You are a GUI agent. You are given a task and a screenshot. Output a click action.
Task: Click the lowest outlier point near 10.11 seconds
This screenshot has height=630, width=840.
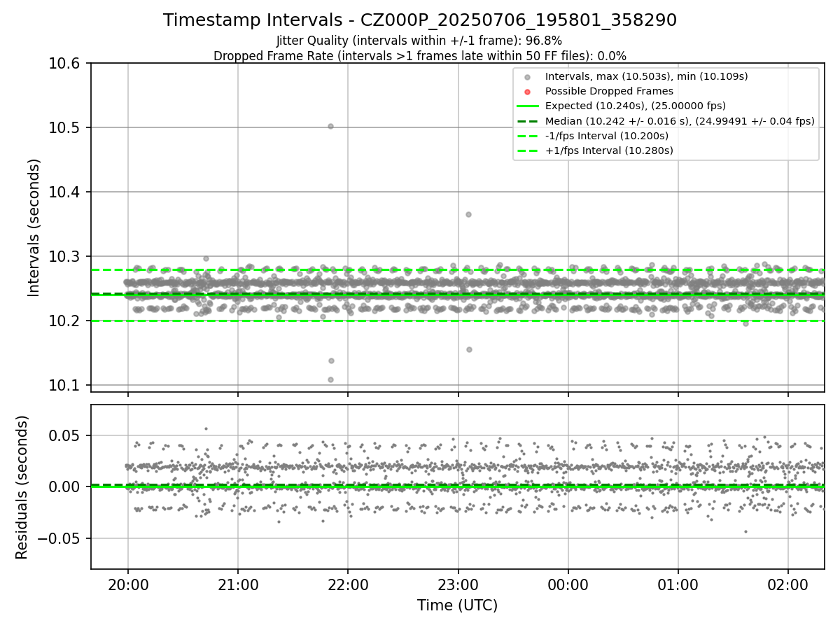pos(330,379)
